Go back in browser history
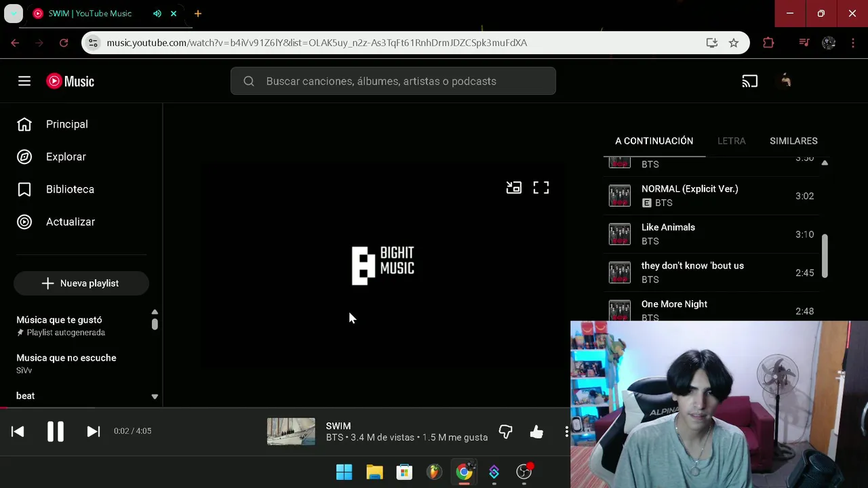The width and height of the screenshot is (868, 488). click(15, 43)
